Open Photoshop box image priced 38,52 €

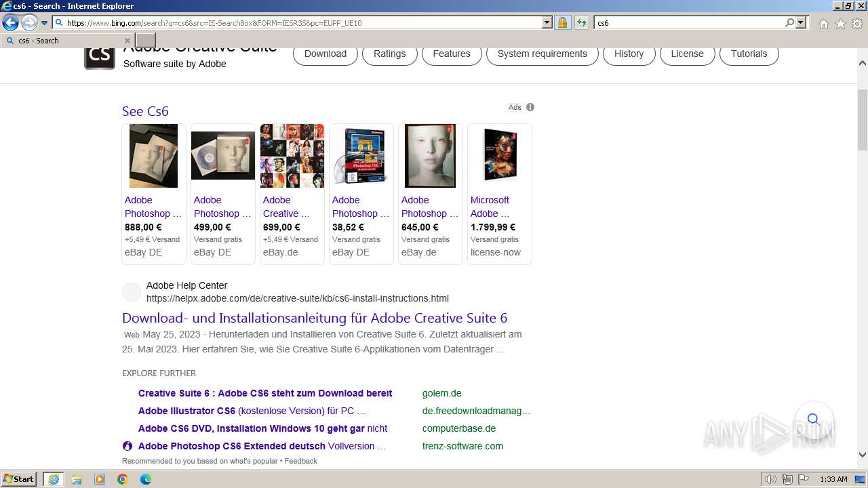point(361,156)
